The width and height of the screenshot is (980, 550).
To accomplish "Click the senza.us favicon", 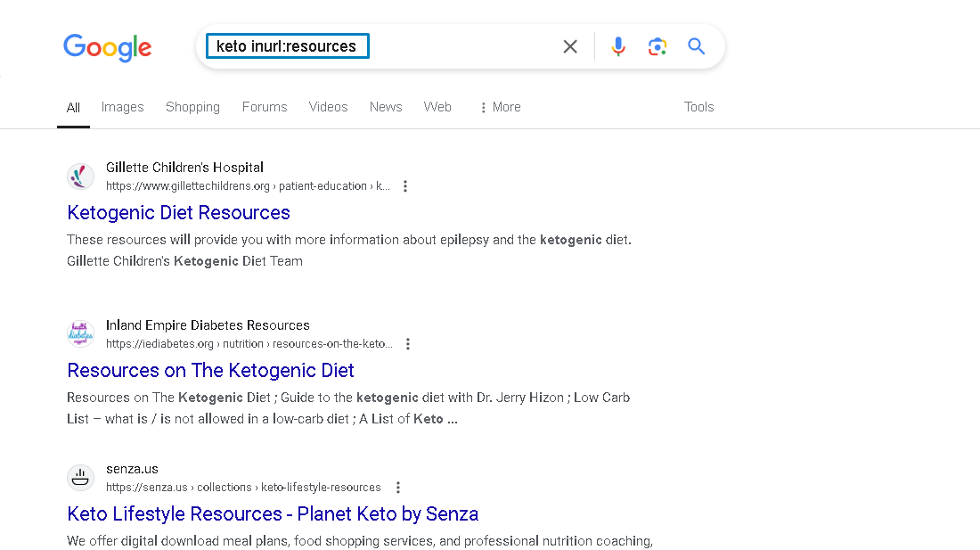I will tap(80, 478).
